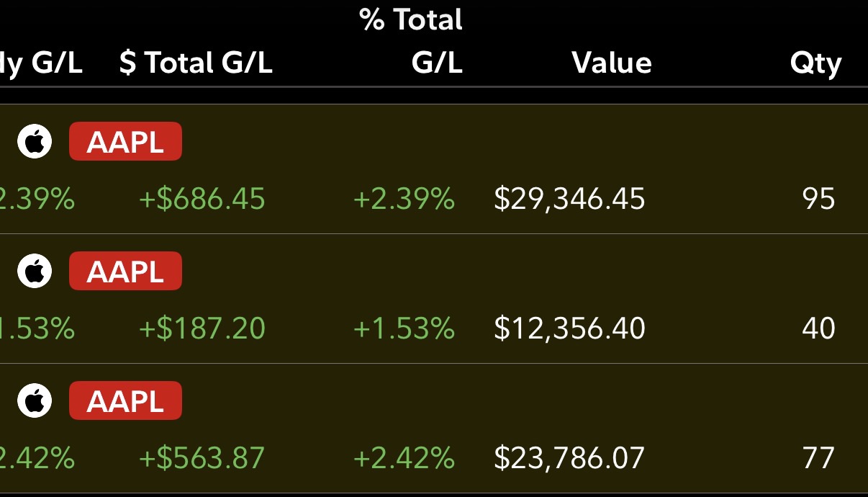This screenshot has width=868, height=497.
Task: Select the +2.42% total G/L percentage
Action: tap(404, 457)
